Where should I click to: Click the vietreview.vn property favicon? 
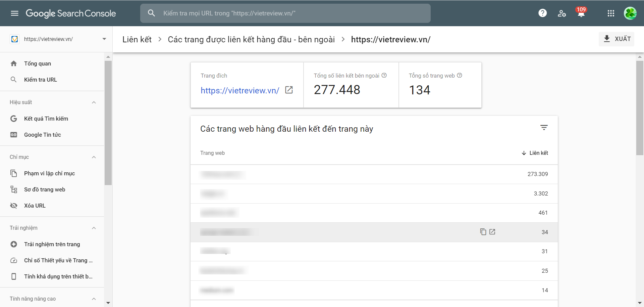click(15, 39)
